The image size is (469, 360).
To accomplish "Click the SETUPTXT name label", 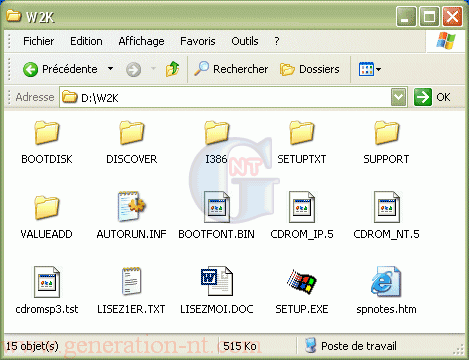I will 302,159.
